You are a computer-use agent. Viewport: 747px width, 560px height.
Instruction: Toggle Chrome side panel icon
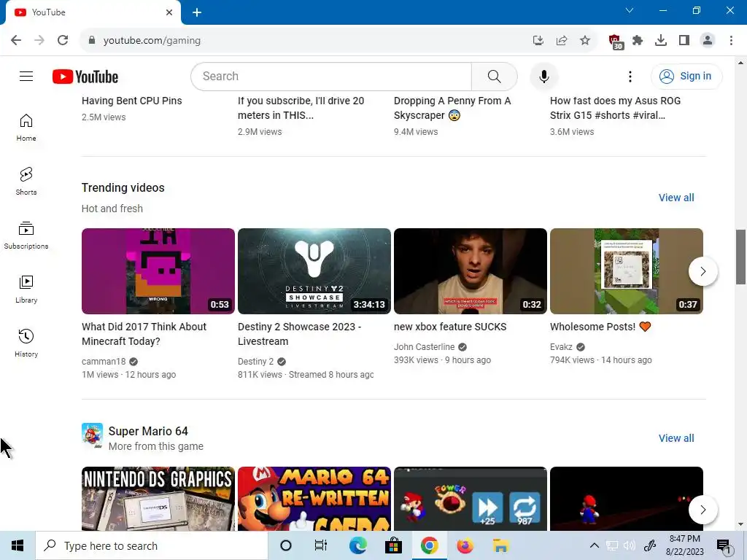point(684,41)
